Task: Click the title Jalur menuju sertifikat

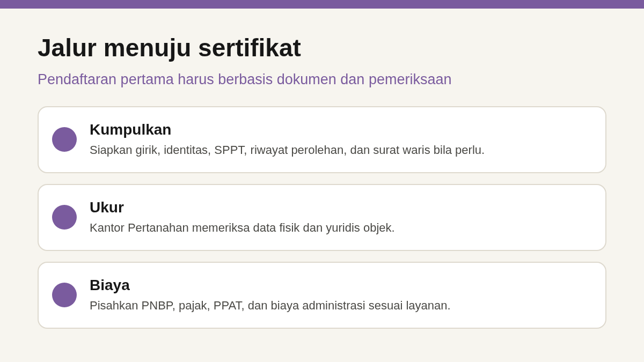Action: (169, 48)
